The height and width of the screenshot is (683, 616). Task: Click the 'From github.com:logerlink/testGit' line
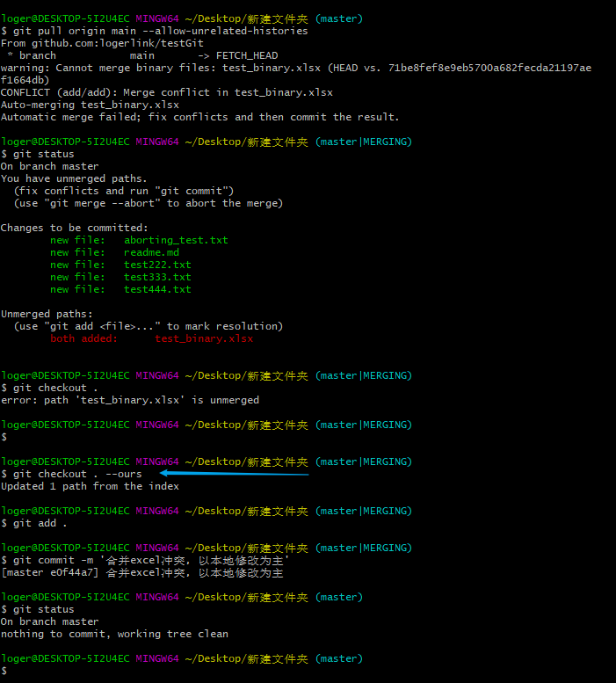tap(102, 43)
